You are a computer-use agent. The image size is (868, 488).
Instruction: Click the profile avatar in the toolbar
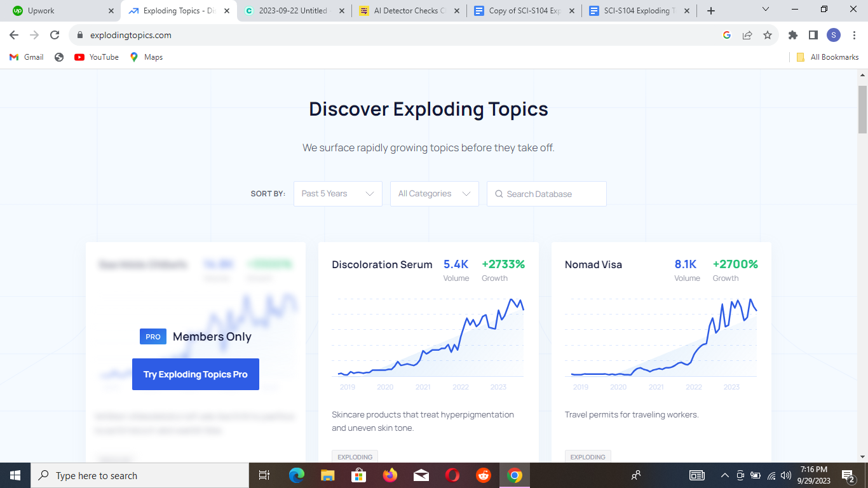[833, 35]
